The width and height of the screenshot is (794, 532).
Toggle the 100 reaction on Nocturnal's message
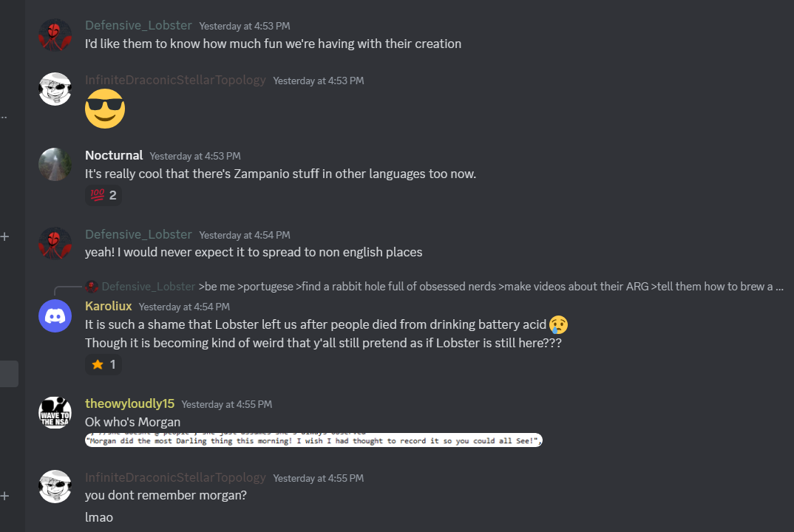point(103,196)
